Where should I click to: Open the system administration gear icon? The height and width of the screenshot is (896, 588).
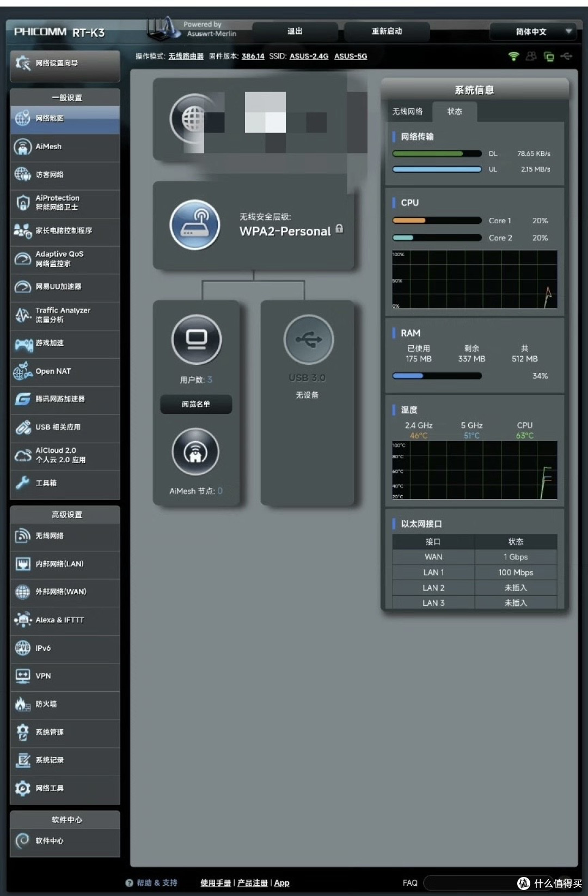pyautogui.click(x=22, y=732)
